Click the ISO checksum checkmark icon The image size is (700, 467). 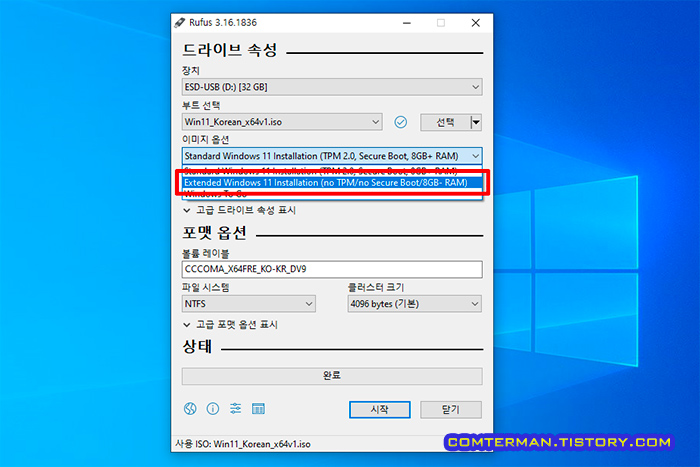(x=400, y=122)
